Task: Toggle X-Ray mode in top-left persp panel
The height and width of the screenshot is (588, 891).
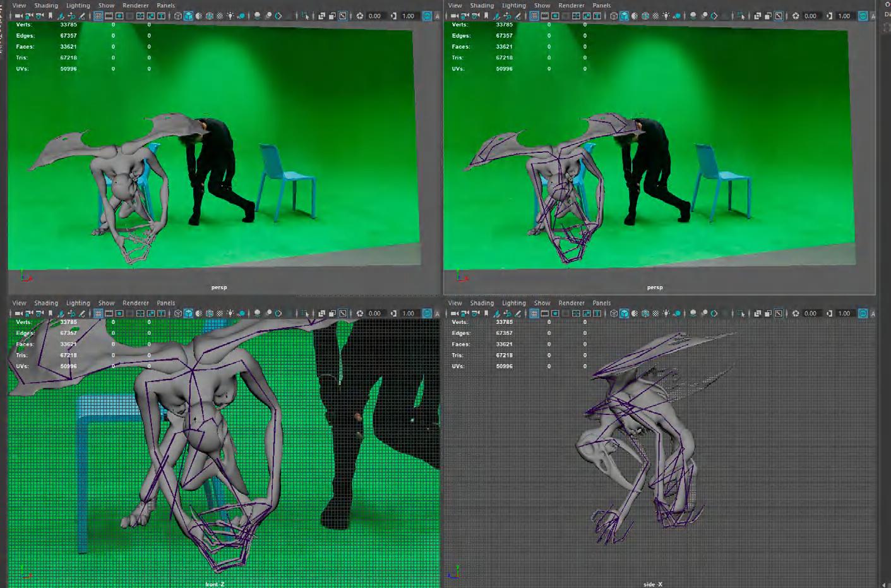Action: point(321,16)
